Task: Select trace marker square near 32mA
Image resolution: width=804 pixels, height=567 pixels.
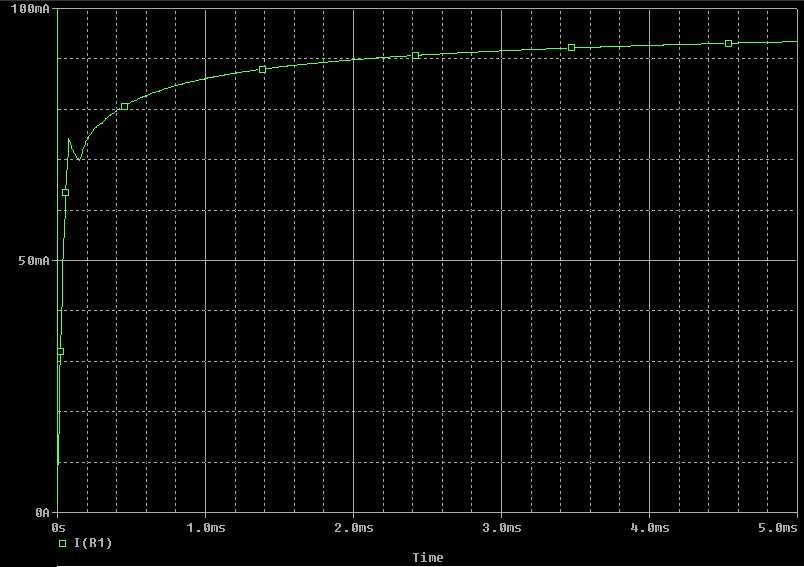Action: click(61, 352)
